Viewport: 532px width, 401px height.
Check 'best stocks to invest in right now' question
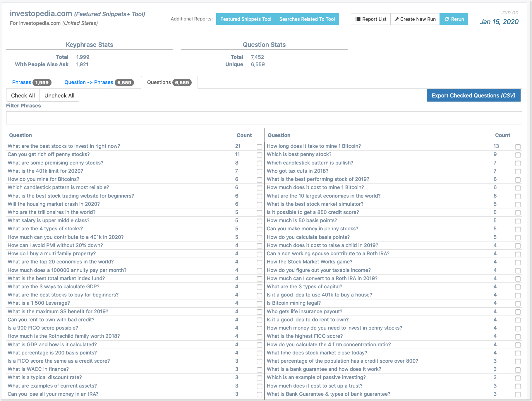coord(260,147)
